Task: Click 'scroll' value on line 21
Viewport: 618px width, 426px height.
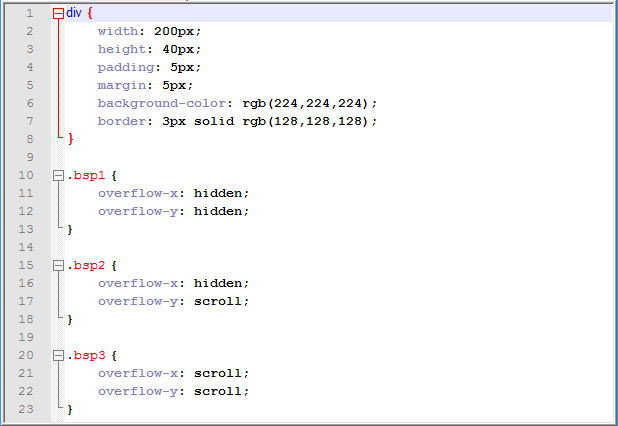Action: [218, 373]
